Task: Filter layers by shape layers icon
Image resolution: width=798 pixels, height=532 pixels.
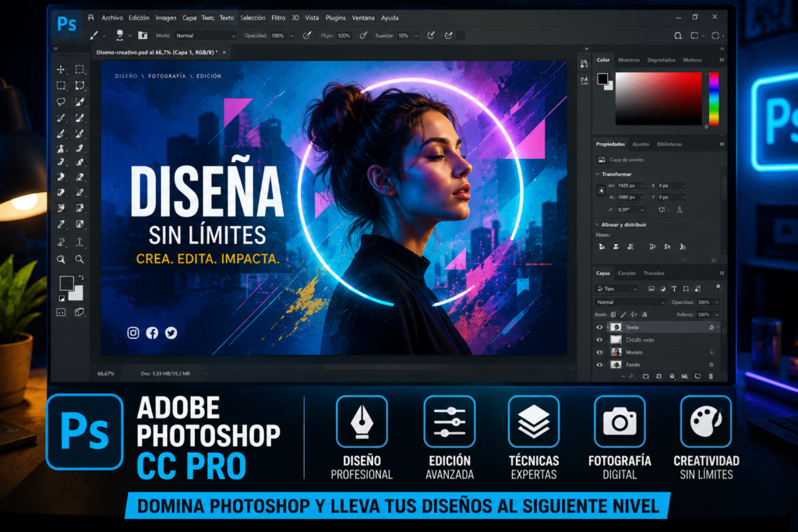Action: click(x=686, y=289)
